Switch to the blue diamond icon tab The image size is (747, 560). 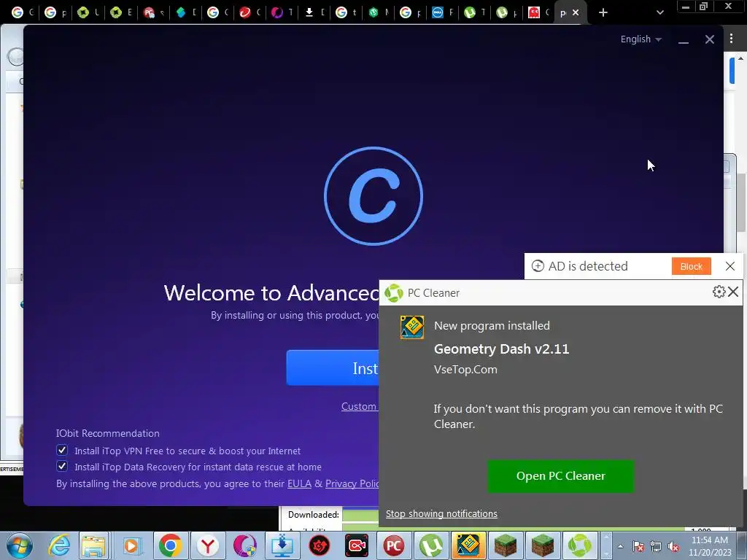pos(185,13)
